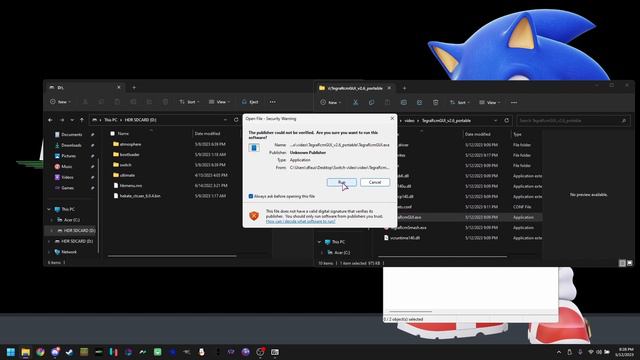Switch to the TegraRcmGUI_v2.6_portable tab
Screen dimensions: 640x360
pos(355,88)
